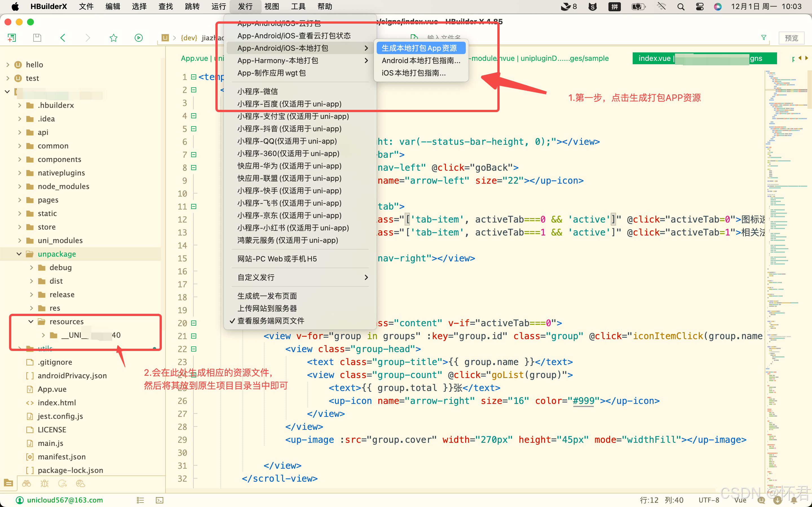The width and height of the screenshot is (812, 507).
Task: Select 生成本地打包App资源 submenu item
Action: [419, 48]
